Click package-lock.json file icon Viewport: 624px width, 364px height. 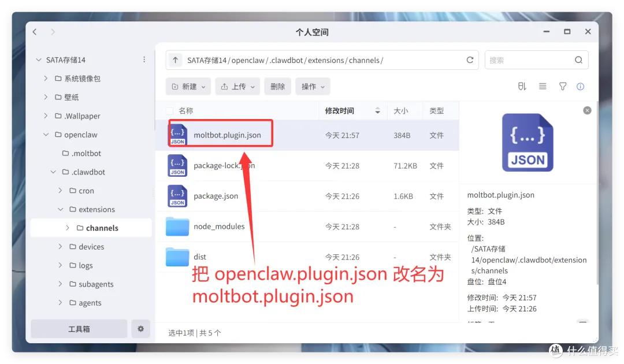pyautogui.click(x=177, y=165)
